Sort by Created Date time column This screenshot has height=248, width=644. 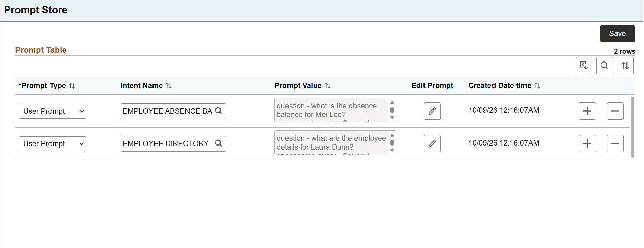(x=537, y=86)
